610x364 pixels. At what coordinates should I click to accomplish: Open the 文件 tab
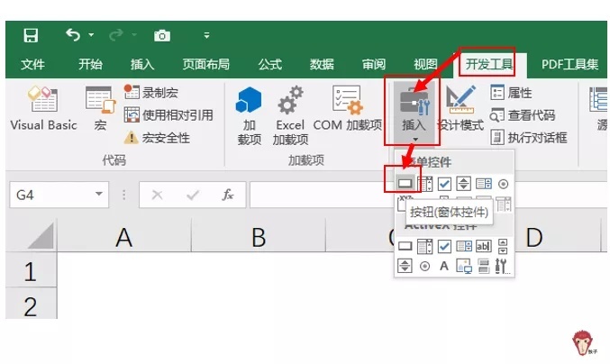32,64
